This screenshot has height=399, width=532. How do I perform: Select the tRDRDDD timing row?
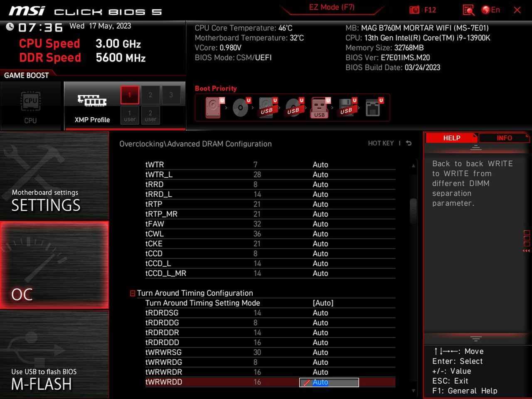pos(270,342)
